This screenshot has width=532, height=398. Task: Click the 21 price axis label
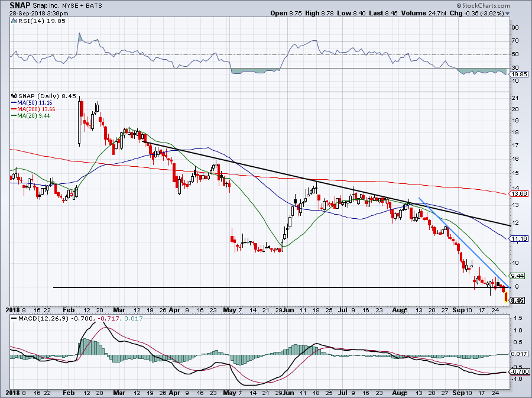tap(515, 98)
